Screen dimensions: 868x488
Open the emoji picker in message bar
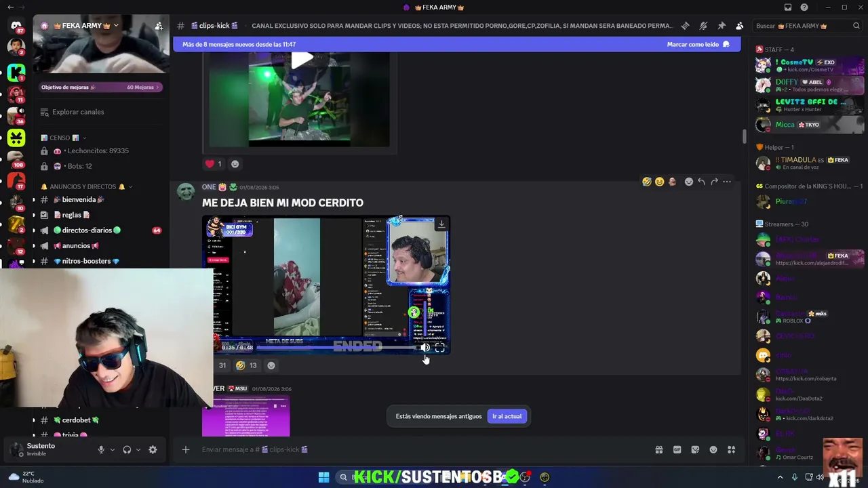click(x=713, y=449)
